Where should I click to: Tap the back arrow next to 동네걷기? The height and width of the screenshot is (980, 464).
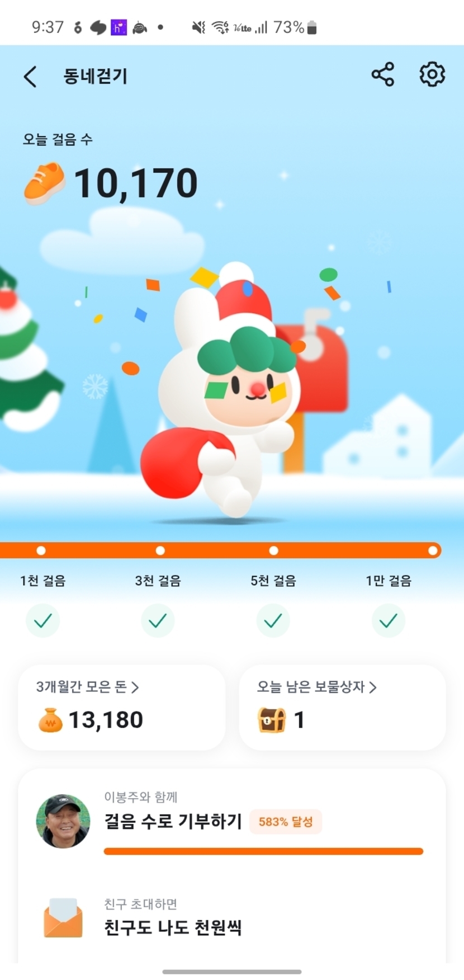coord(30,76)
